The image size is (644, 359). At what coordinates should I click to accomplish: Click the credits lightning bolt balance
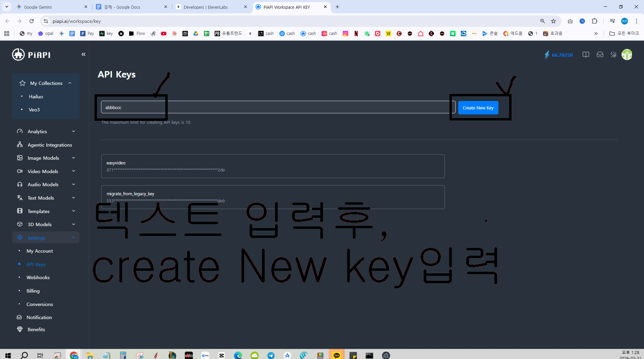pos(558,55)
